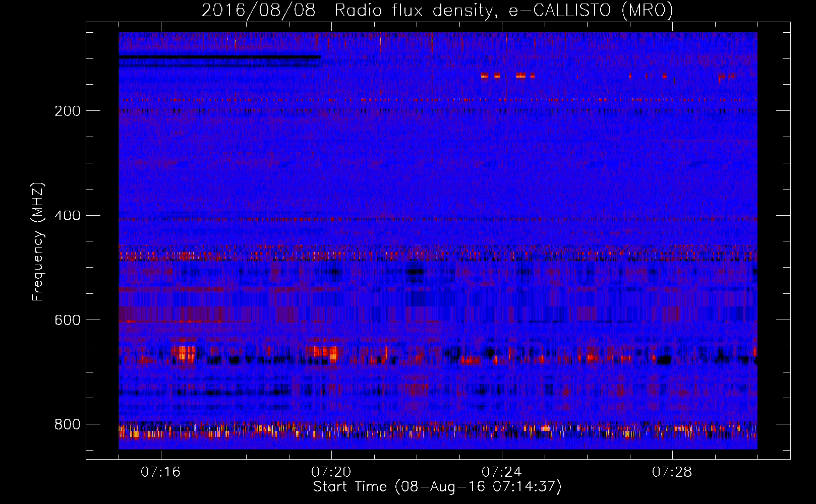Click the 200 frequency tick label
Image resolution: width=816 pixels, height=504 pixels.
point(68,111)
